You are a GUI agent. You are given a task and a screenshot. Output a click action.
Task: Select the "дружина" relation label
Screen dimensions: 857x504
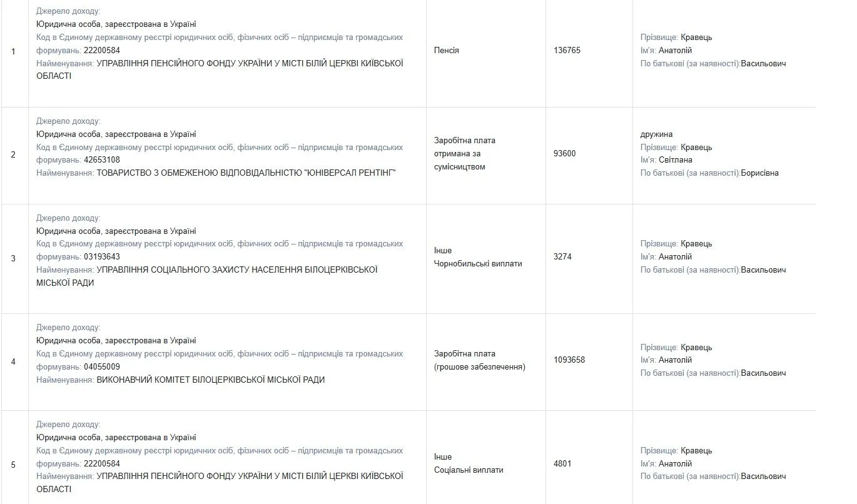tap(657, 134)
